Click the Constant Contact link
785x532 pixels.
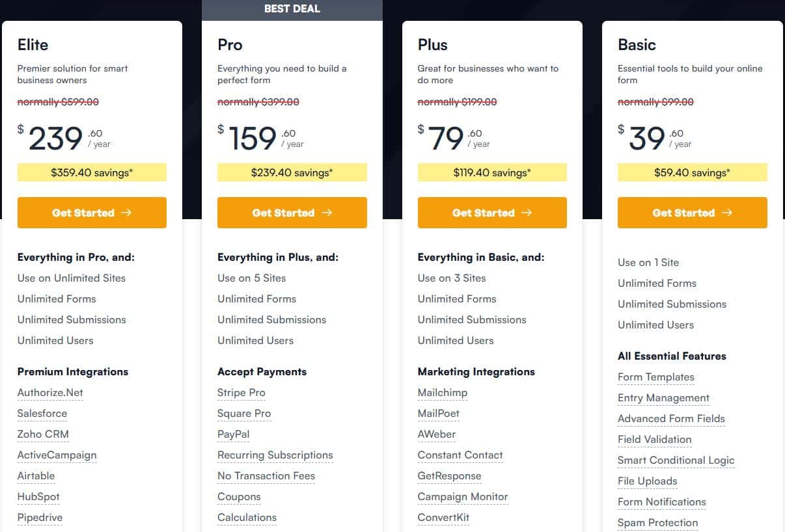[x=460, y=455]
